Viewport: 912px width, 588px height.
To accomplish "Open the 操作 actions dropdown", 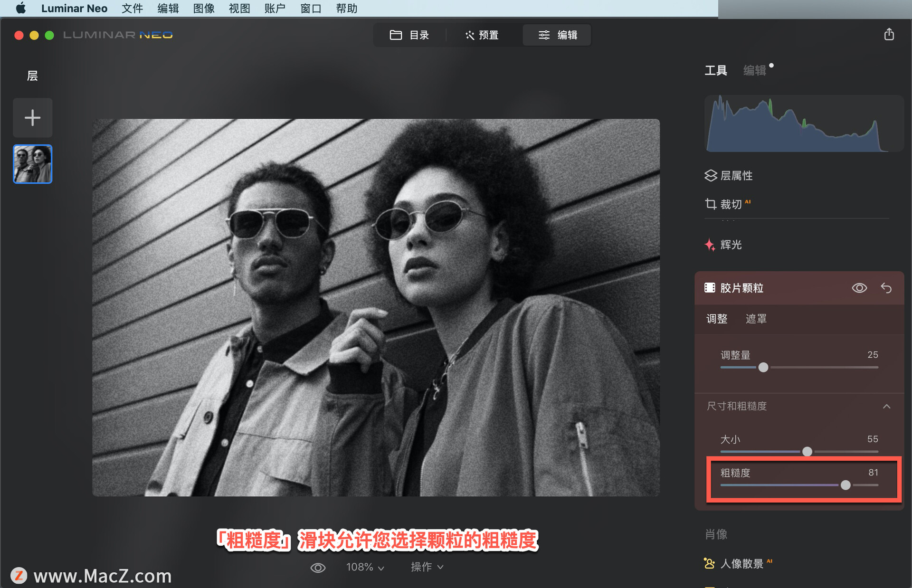I will pyautogui.click(x=427, y=567).
